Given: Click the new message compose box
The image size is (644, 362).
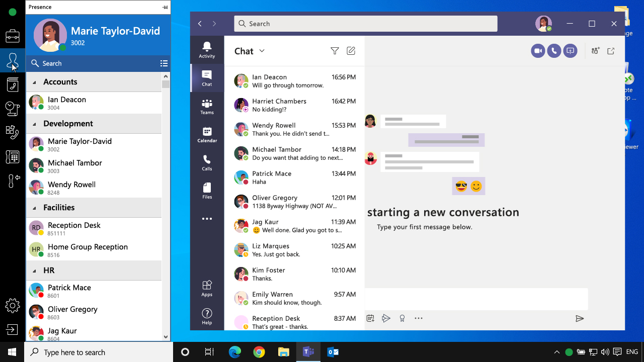Looking at the screenshot, I should (476, 299).
